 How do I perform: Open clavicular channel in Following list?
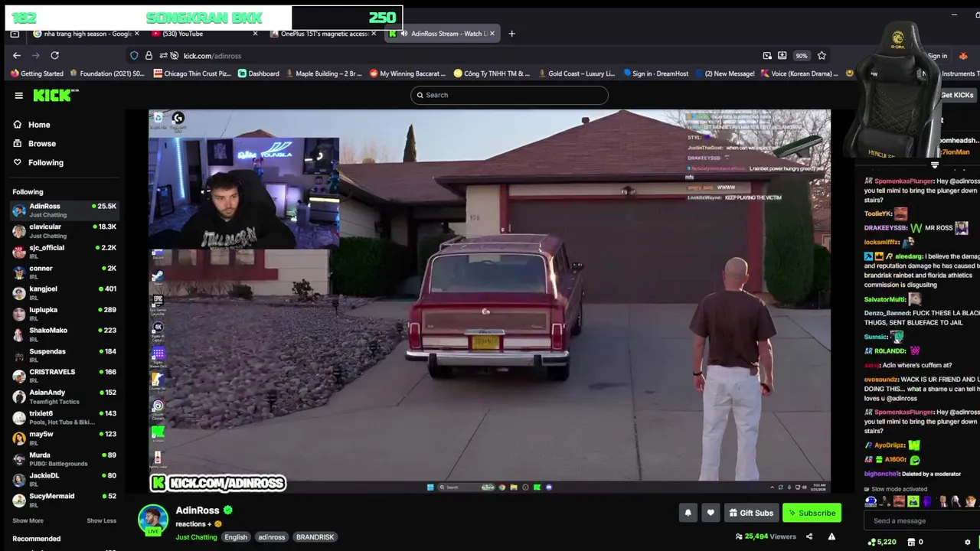(x=63, y=231)
